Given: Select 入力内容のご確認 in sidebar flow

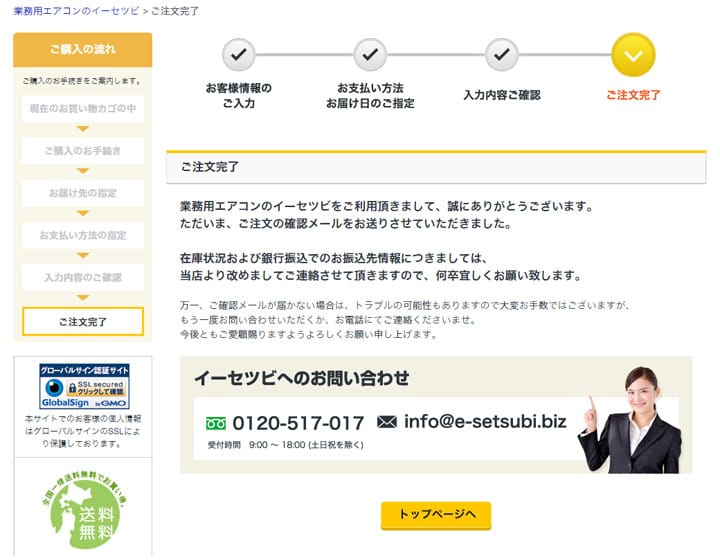Looking at the screenshot, I should (83, 278).
